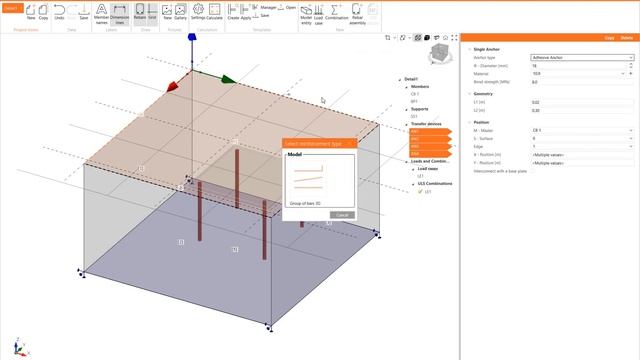Open the Anchor type dropdown
The height and width of the screenshot is (360, 640).
(582, 58)
